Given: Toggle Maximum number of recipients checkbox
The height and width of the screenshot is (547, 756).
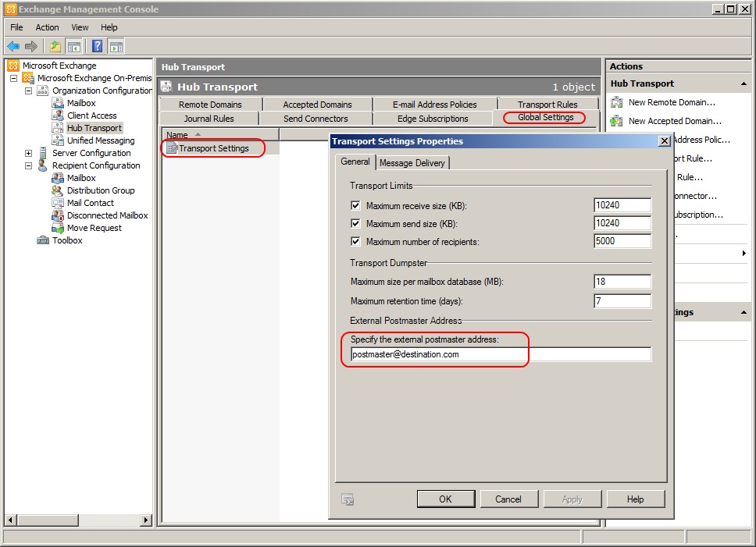Looking at the screenshot, I should (355, 241).
